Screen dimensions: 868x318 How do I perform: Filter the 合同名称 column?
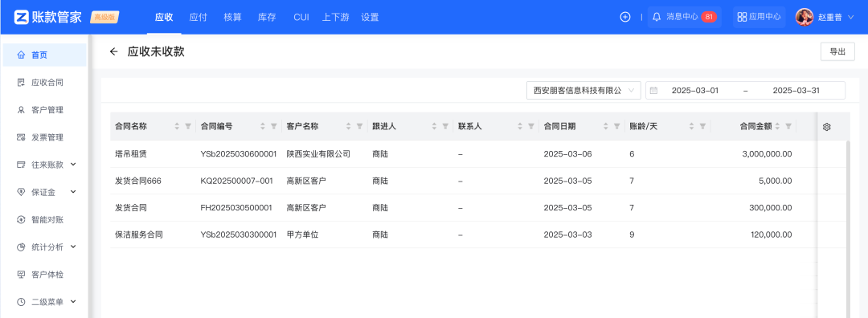[187, 127]
